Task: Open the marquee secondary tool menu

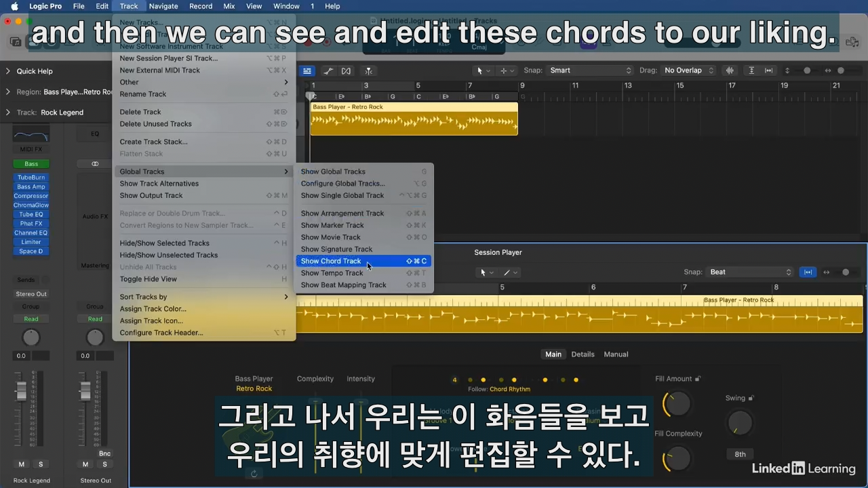Action: [507, 70]
